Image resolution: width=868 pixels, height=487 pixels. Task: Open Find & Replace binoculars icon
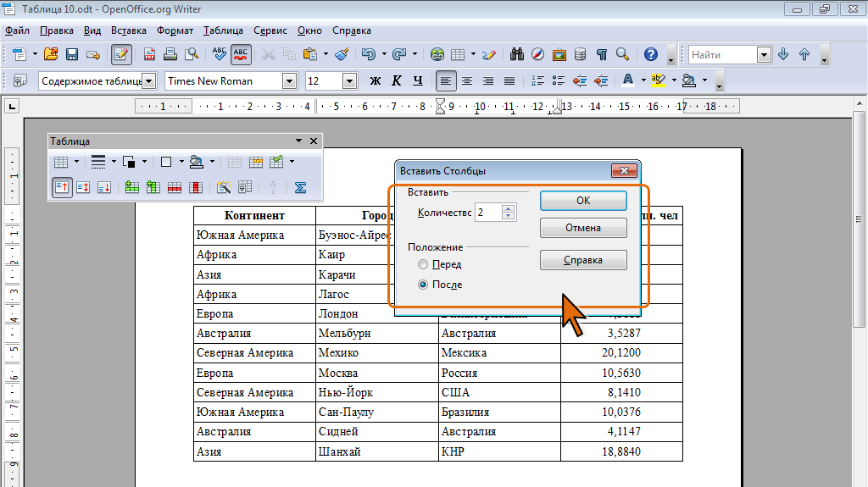pos(517,54)
